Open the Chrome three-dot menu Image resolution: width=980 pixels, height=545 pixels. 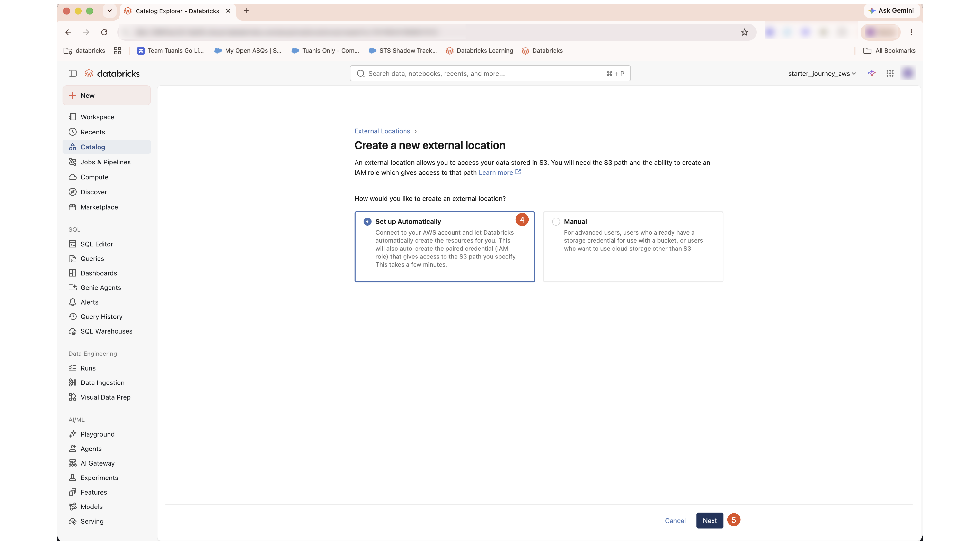(x=911, y=32)
